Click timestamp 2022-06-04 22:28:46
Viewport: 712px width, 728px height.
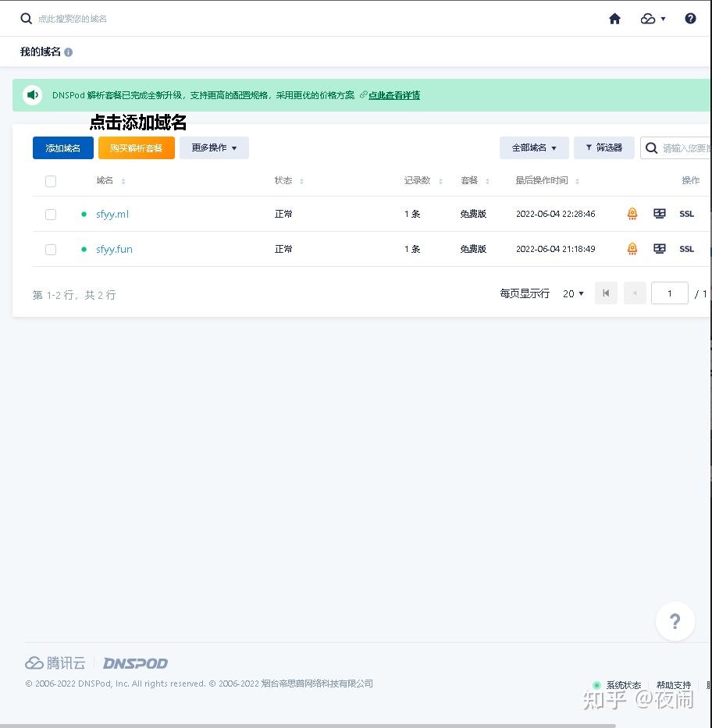tap(556, 214)
